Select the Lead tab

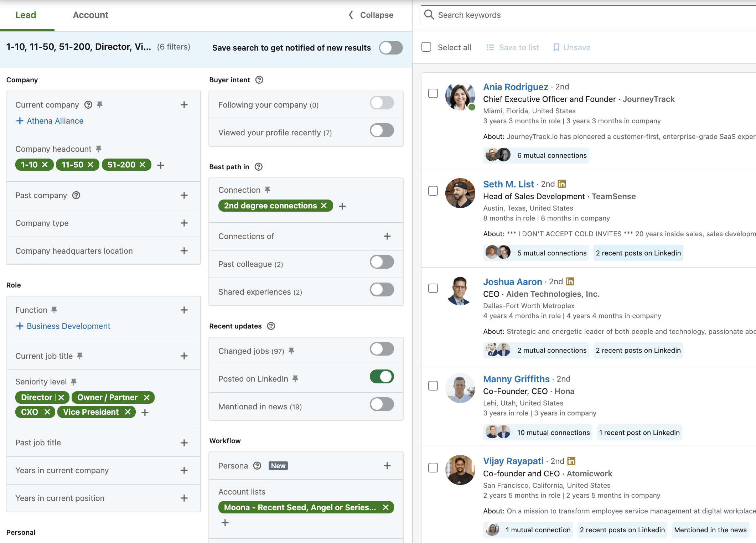26,15
